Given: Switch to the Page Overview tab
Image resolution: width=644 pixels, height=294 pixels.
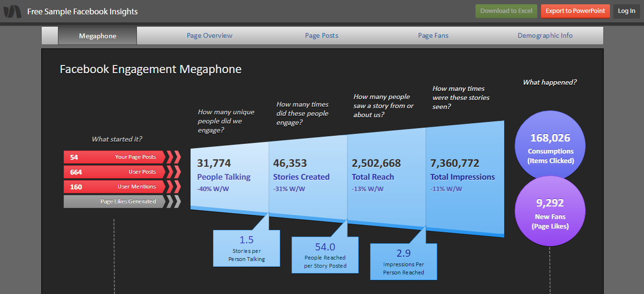Looking at the screenshot, I should pyautogui.click(x=210, y=35).
